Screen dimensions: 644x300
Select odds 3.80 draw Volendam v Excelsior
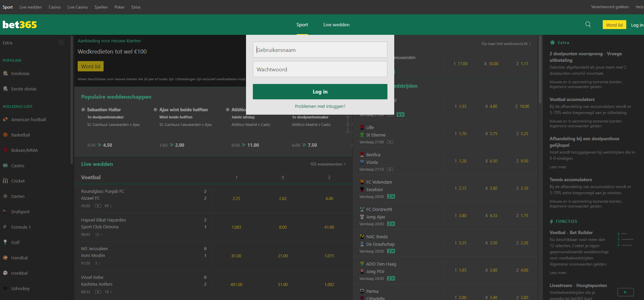point(491,188)
